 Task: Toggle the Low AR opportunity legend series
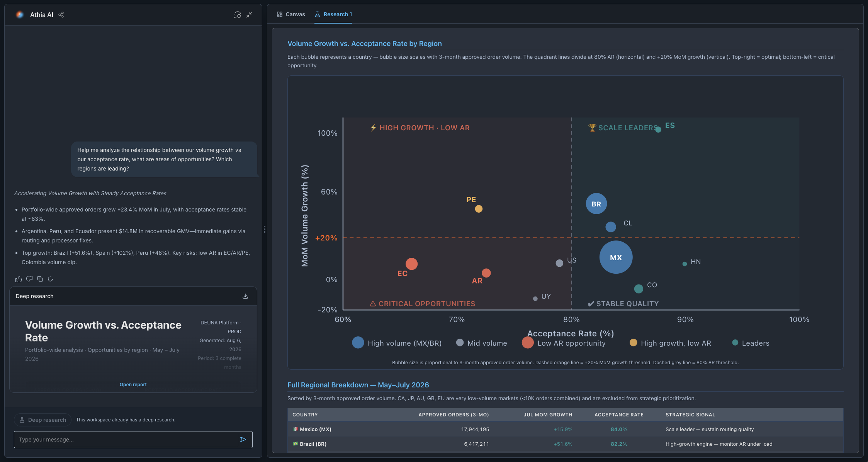click(x=564, y=343)
